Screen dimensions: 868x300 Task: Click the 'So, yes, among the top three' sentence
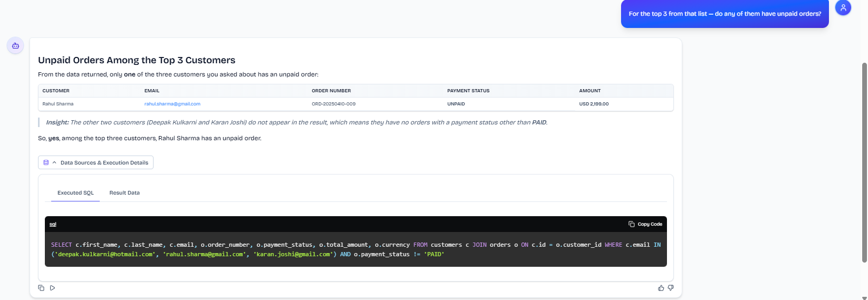click(x=150, y=138)
